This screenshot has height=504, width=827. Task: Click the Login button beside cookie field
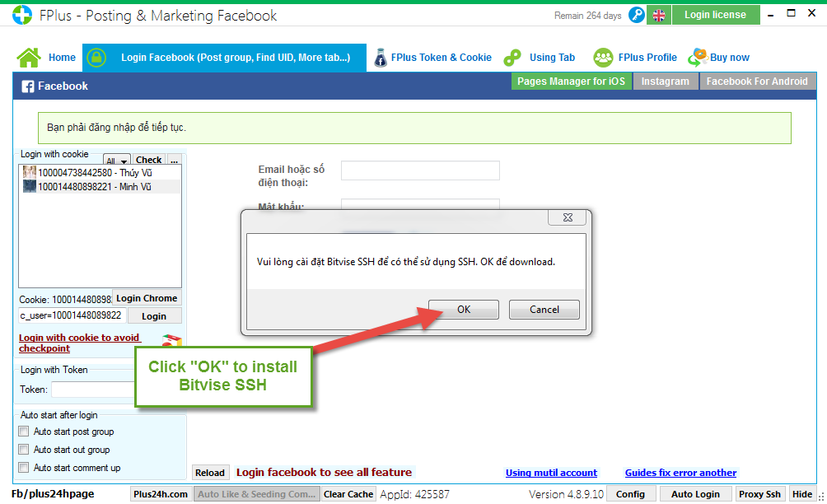(154, 315)
